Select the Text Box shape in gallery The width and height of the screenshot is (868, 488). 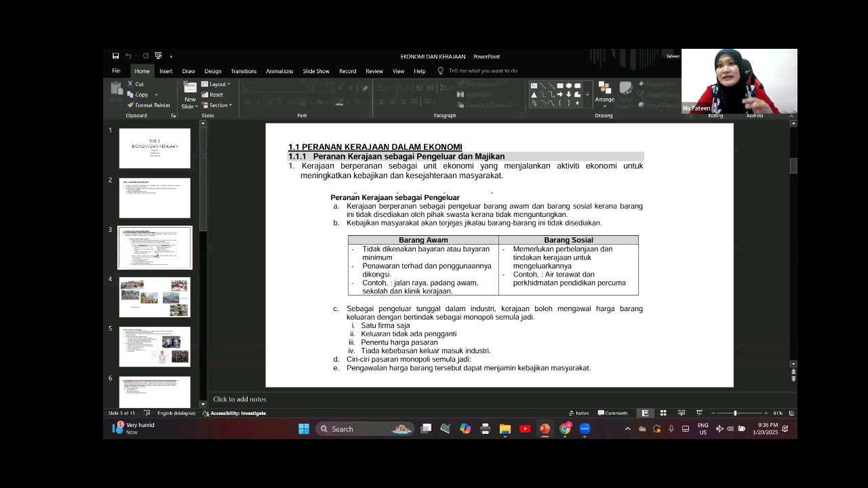(x=534, y=86)
